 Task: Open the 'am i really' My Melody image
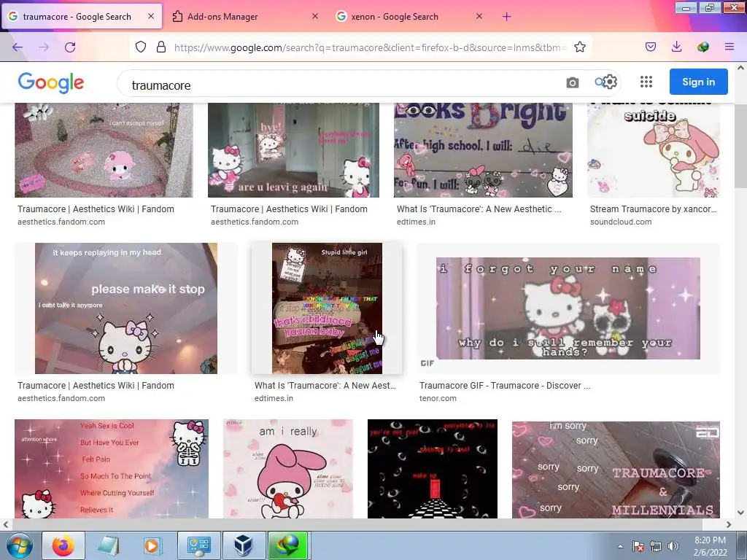coord(288,469)
